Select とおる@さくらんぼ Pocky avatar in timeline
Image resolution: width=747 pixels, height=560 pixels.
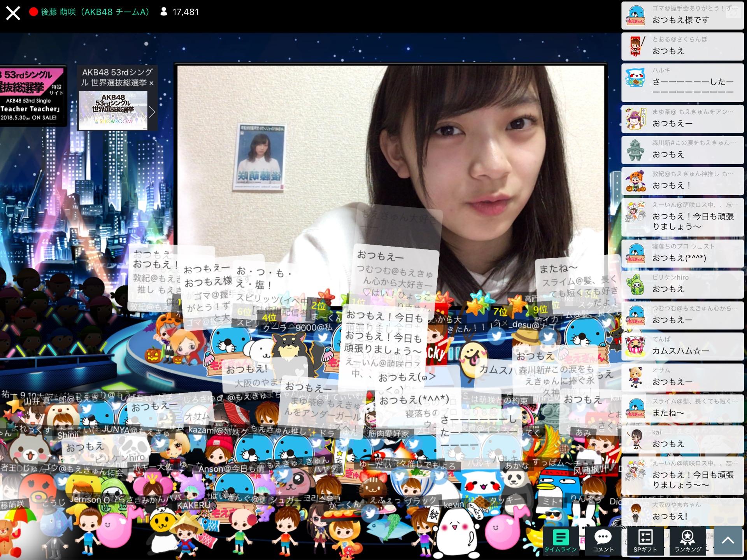coord(635,46)
